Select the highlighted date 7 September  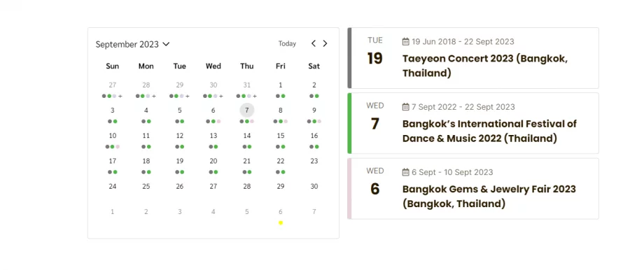pyautogui.click(x=247, y=111)
